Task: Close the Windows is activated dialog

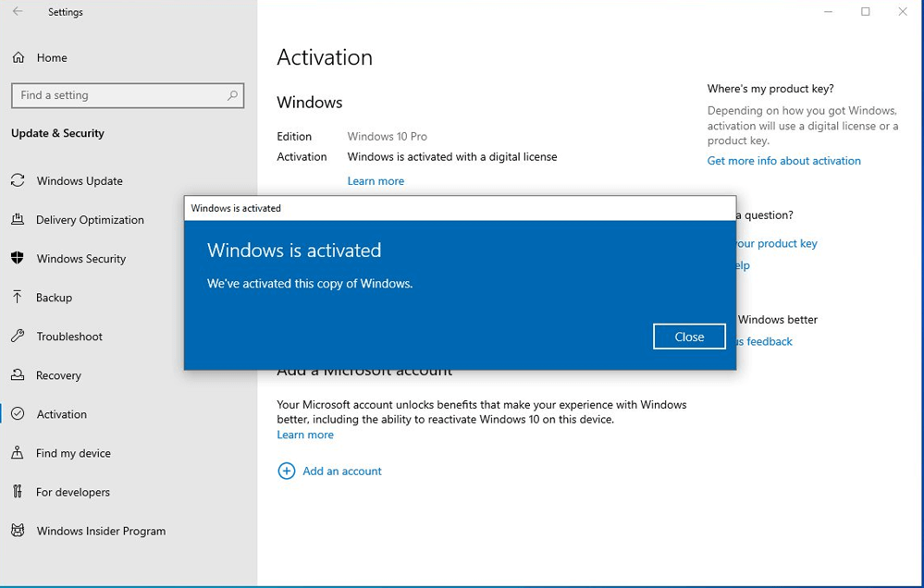Action: [689, 337]
